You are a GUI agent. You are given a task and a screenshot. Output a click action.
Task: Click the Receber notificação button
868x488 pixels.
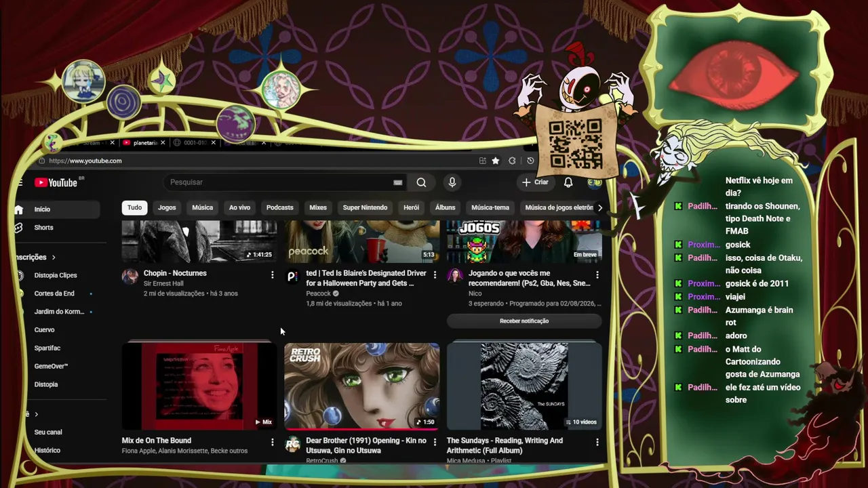[x=524, y=321]
